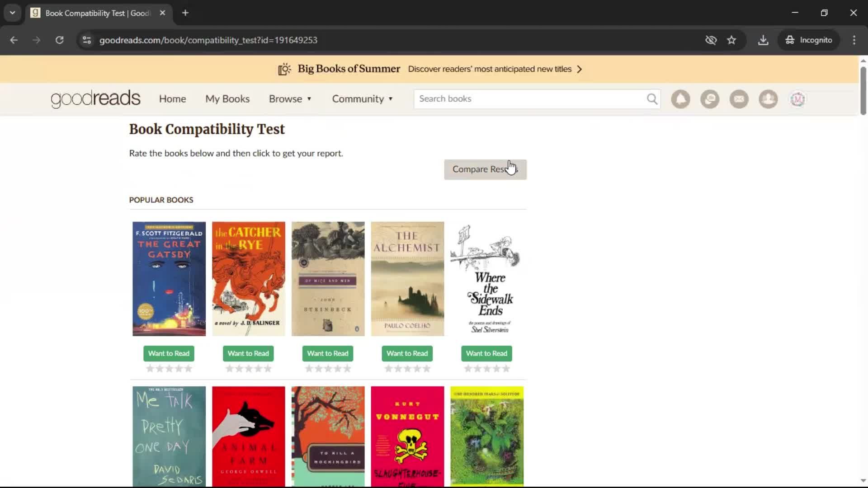Viewport: 868px width, 488px height.
Task: Click Want to Read under Where the Sidewalk Ends
Action: [x=486, y=353]
